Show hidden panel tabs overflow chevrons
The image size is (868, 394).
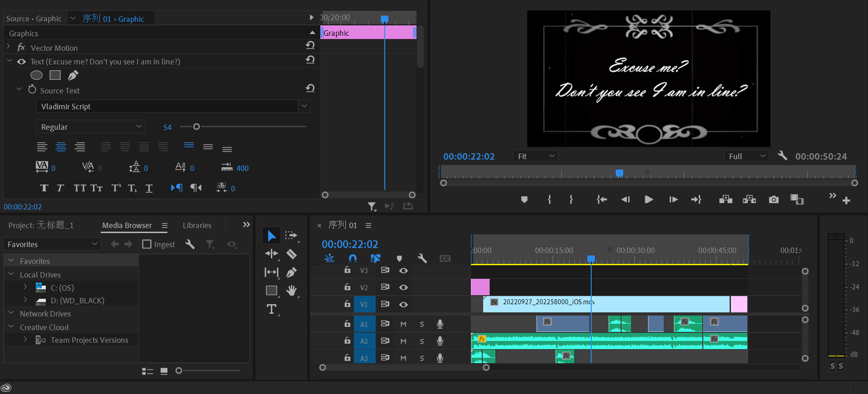(x=246, y=224)
